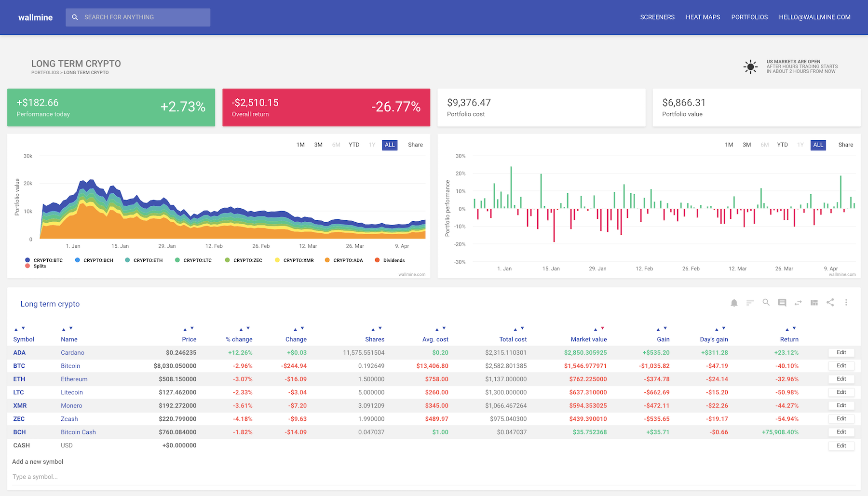Click Share on portfolio value chart

(415, 145)
